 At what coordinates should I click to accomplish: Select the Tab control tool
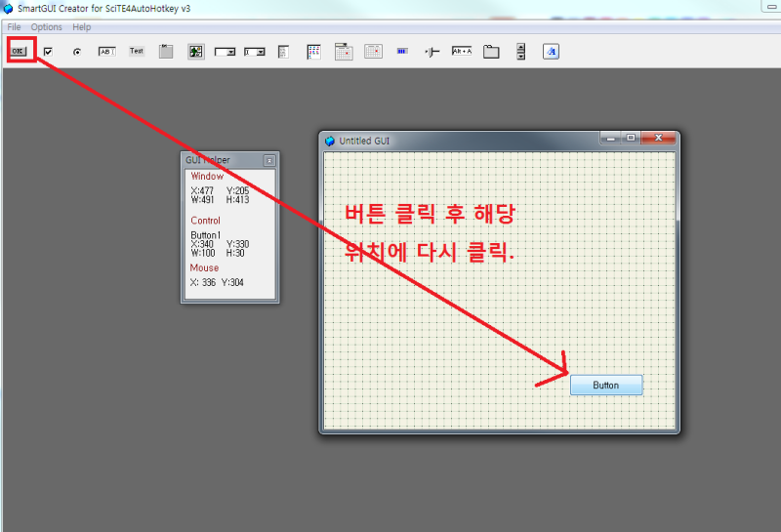tap(491, 52)
